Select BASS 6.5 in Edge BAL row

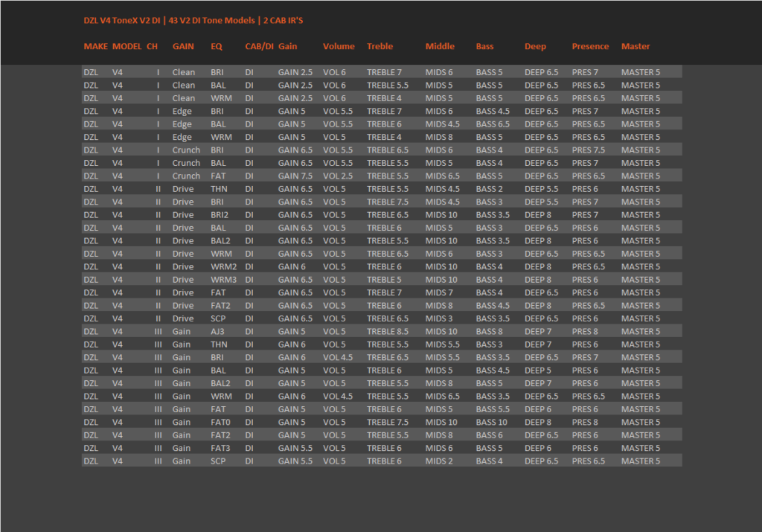tap(493, 124)
